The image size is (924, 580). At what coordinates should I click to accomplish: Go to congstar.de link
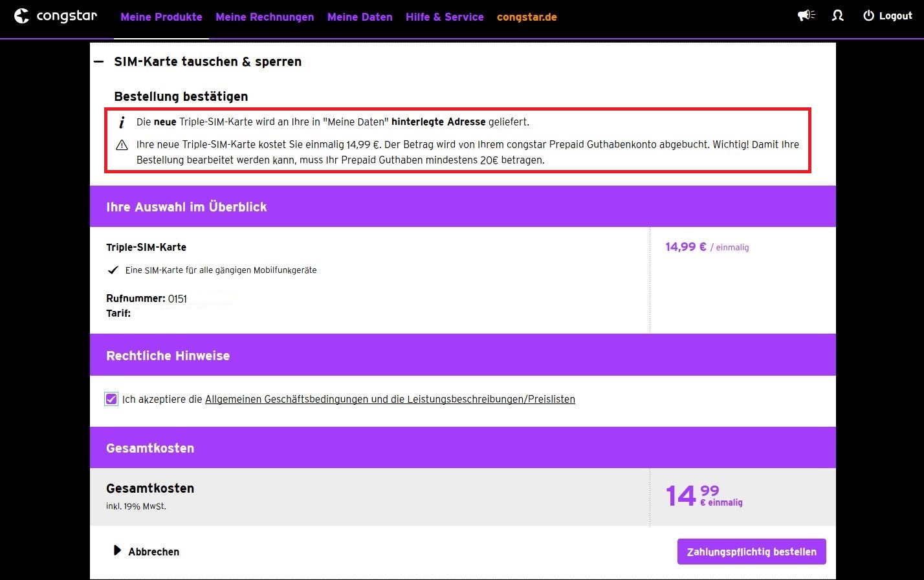[527, 17]
